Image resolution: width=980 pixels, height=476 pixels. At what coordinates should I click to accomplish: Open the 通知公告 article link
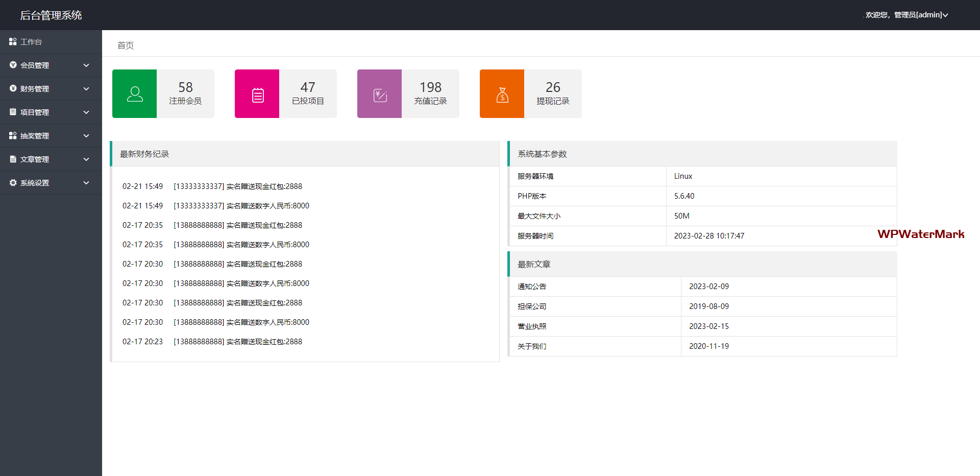532,287
